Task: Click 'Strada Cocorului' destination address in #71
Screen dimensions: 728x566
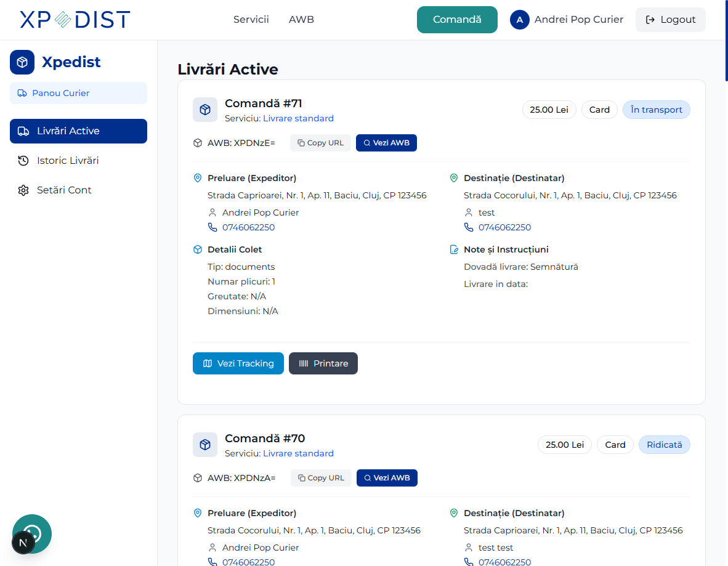Action: (570, 195)
